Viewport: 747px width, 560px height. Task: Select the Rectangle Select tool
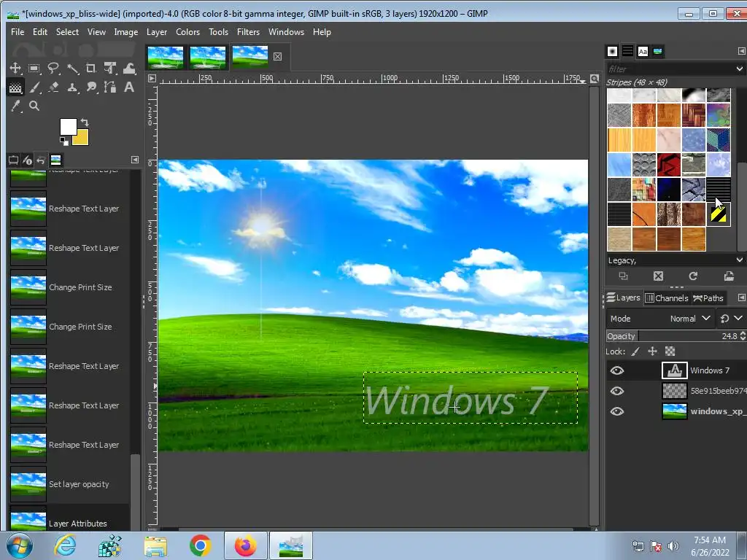click(34, 68)
